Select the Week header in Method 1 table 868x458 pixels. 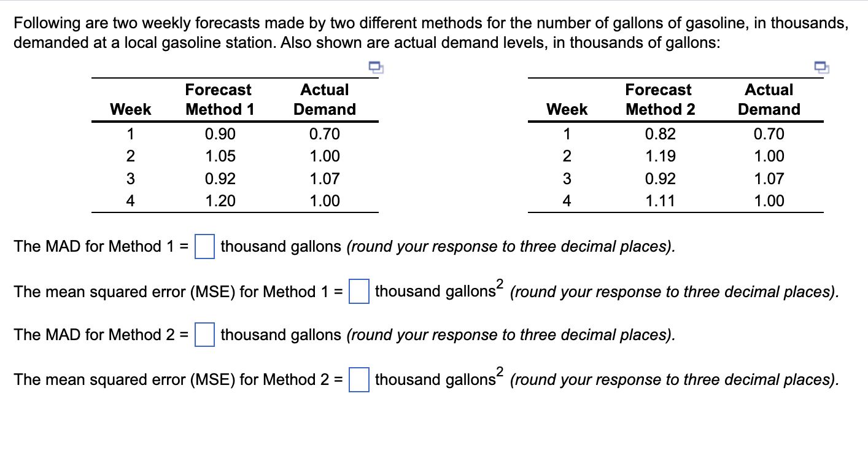pos(130,109)
